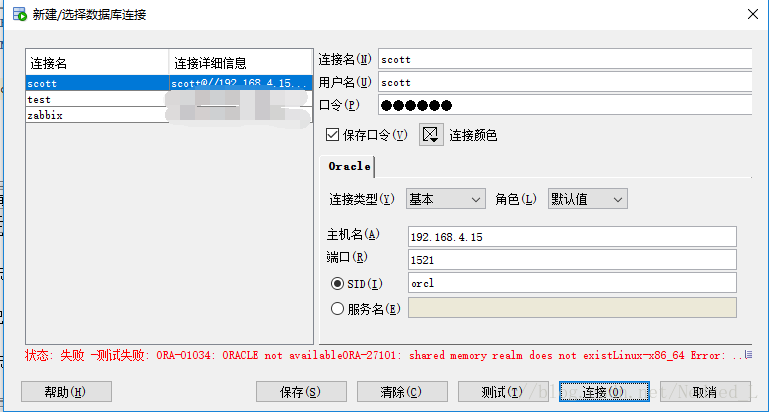Open the 连接类型 dropdown showing 基本
This screenshot has width=769, height=412.
click(x=445, y=199)
